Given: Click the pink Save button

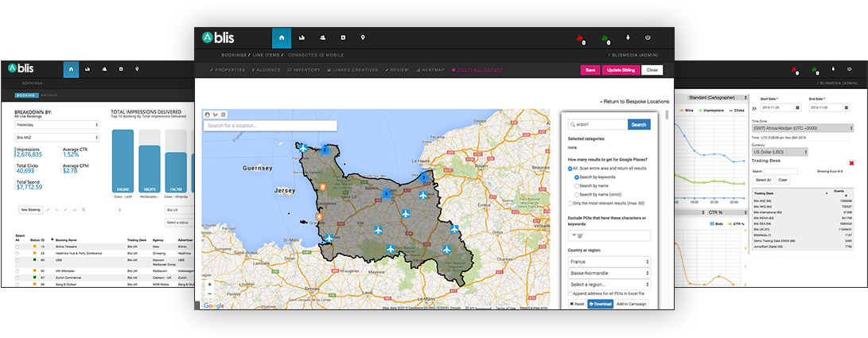Looking at the screenshot, I should 590,70.
